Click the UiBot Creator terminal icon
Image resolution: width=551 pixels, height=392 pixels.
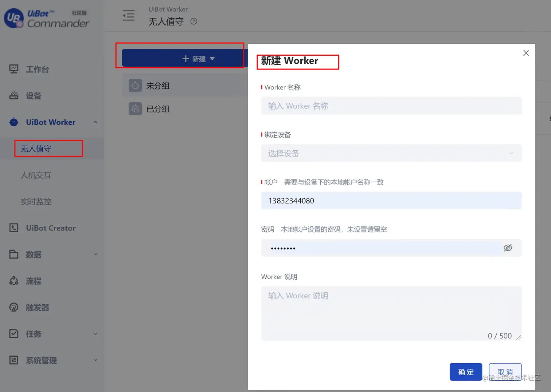coord(14,228)
